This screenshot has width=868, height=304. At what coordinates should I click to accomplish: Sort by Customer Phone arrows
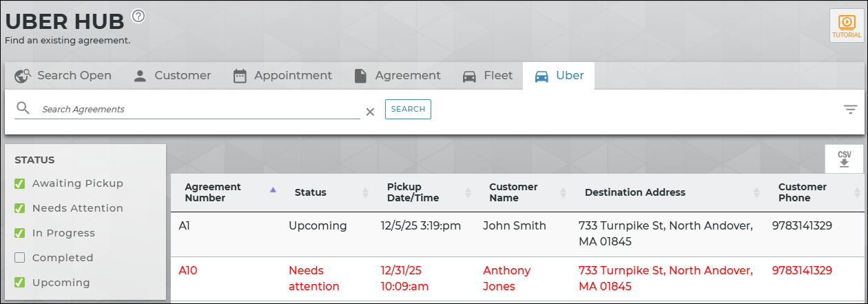[x=856, y=193]
